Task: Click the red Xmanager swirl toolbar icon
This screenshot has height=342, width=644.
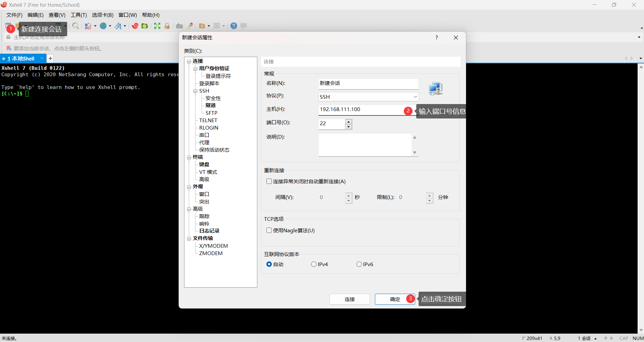Action: click(135, 26)
